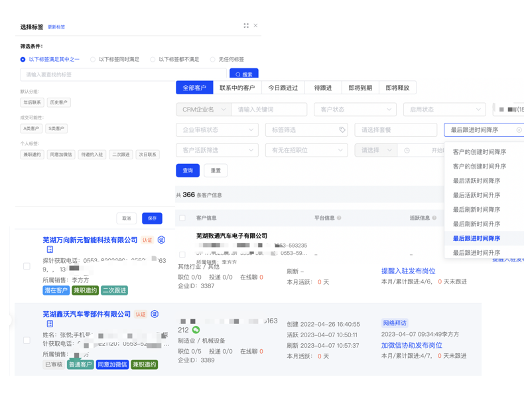Click the help icon beside 平台信息 header
The width and height of the screenshot is (532, 393).
coord(339,218)
